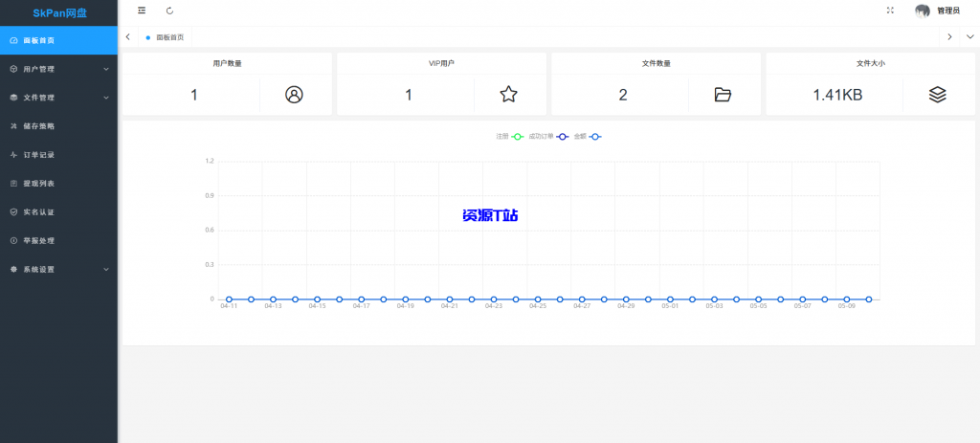The width and height of the screenshot is (980, 443).
Task: Click the refresh page icon
Action: 170,11
